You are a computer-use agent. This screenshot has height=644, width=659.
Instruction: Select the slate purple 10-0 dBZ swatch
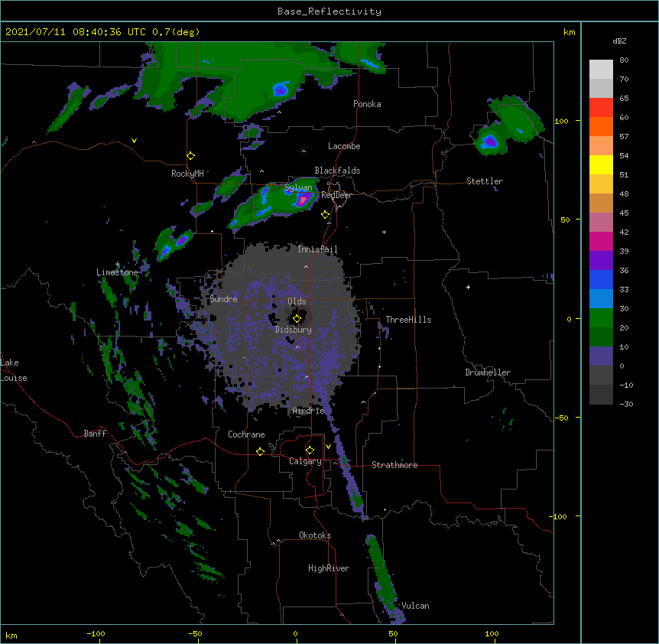(x=601, y=356)
